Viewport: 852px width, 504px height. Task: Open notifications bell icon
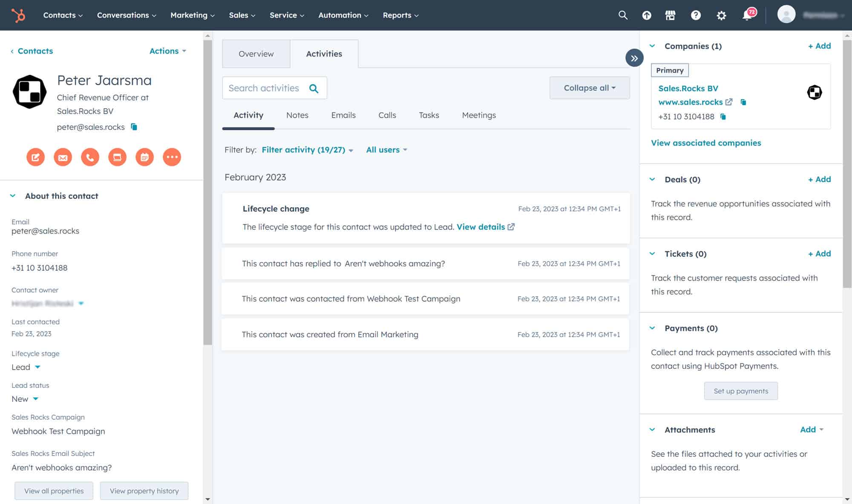click(747, 15)
